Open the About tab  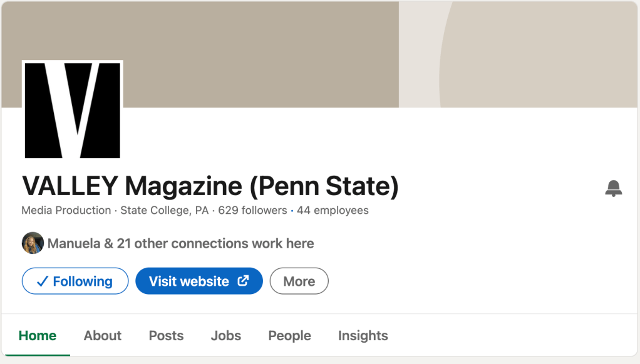point(103,336)
